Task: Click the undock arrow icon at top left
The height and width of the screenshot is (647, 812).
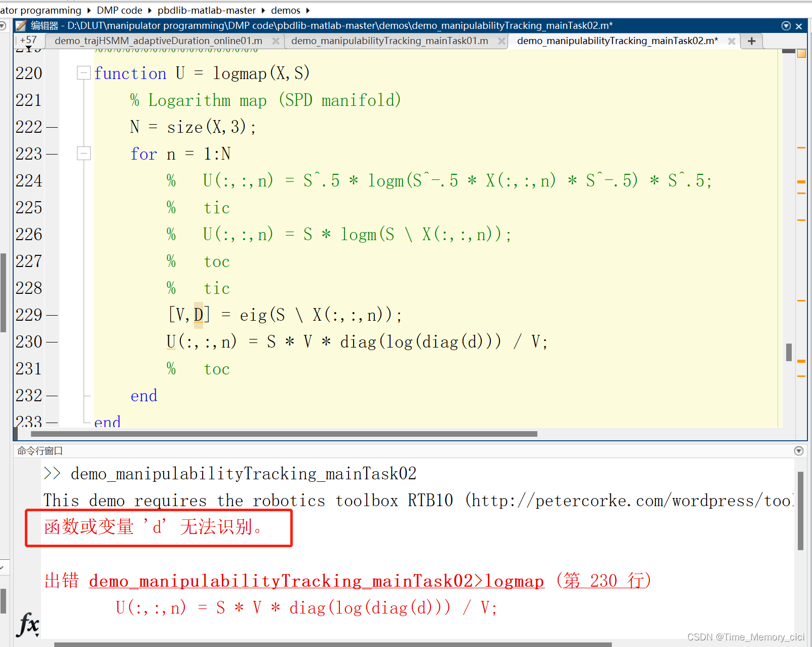Action: [x=3, y=25]
